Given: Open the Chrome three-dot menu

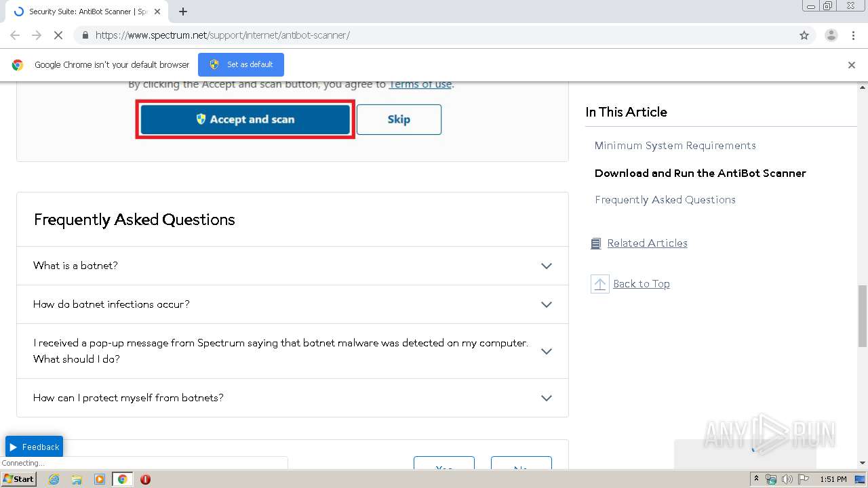Looking at the screenshot, I should point(854,35).
